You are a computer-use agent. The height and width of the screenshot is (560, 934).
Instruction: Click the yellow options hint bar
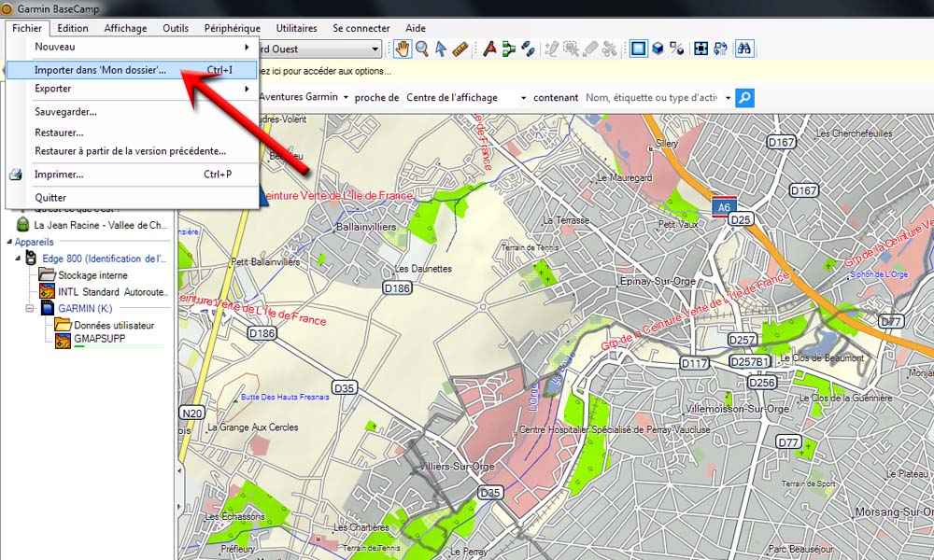click(x=596, y=71)
